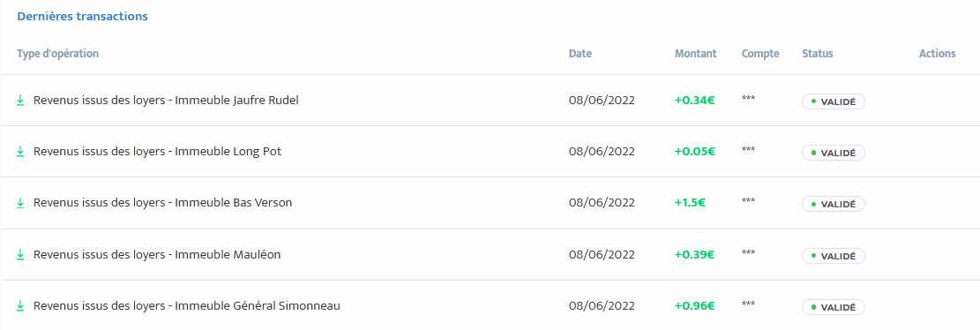Click download icon for Mauléon row
This screenshot has height=330, width=980.
pos(20,254)
